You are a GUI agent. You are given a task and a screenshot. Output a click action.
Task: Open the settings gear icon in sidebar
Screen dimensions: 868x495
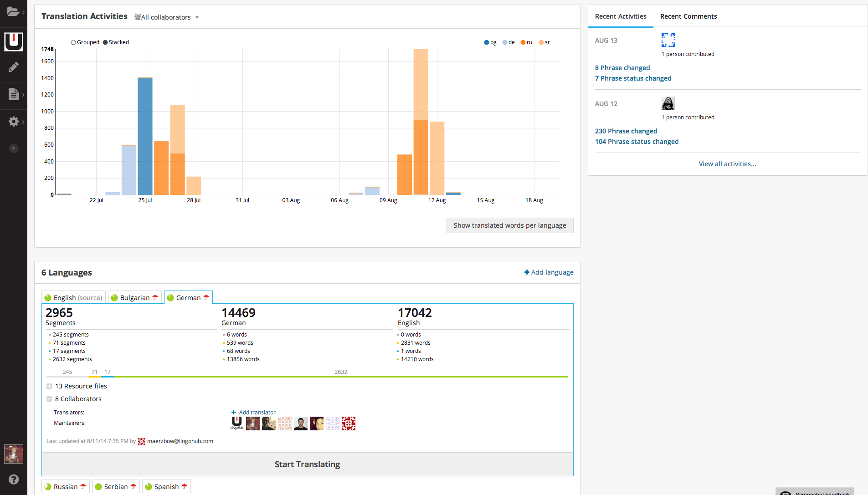14,122
